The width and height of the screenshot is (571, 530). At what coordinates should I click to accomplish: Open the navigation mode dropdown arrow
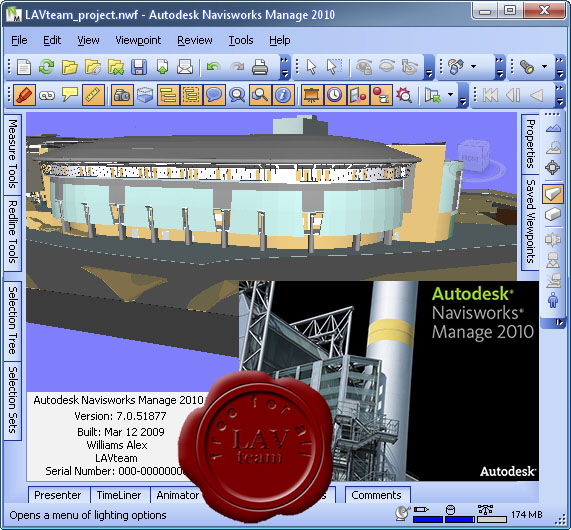[473, 67]
